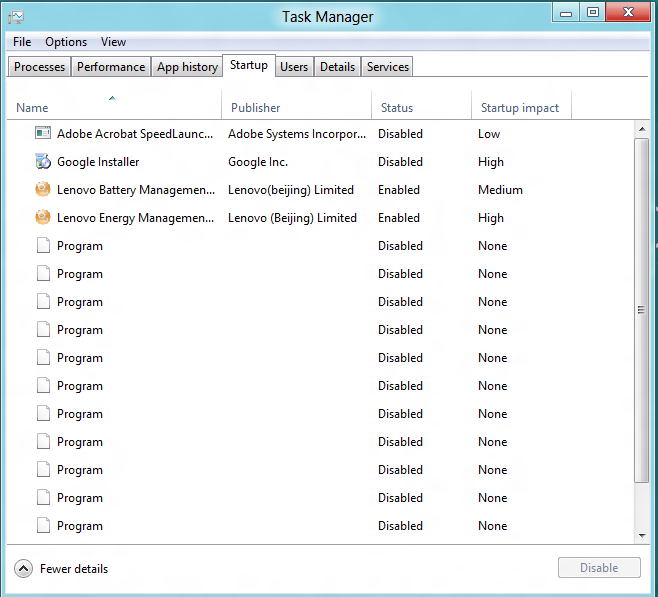Viewport: 658px width, 597px height.
Task: Click the last Program entry's file icon
Action: coord(43,525)
